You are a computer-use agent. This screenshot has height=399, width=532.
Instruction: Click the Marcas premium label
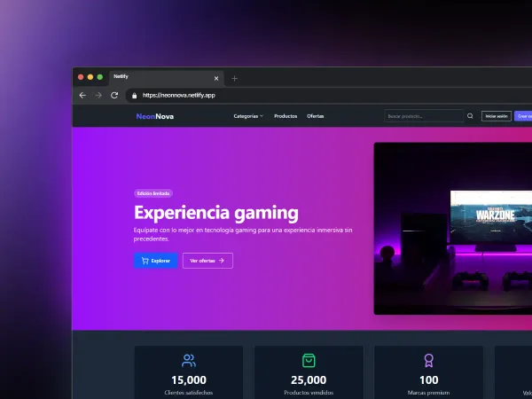pos(429,393)
